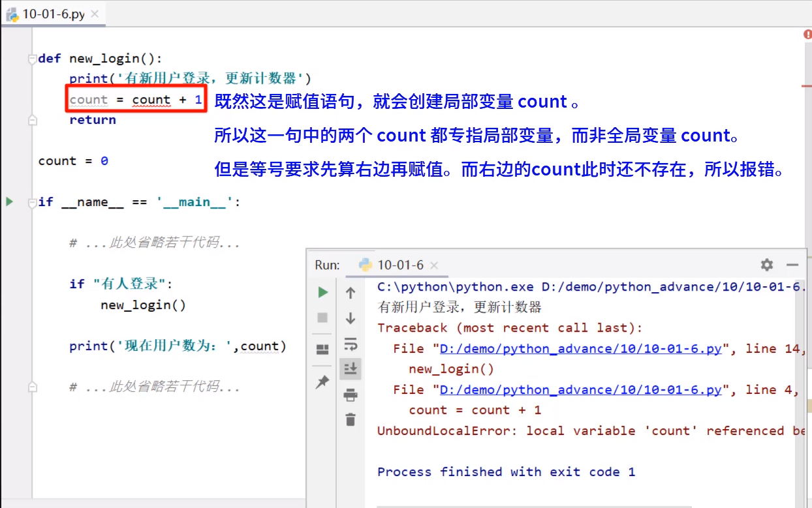Click the red error stripe mark on editor scrollbar
Viewport: 812px width, 508px height.
[x=807, y=85]
